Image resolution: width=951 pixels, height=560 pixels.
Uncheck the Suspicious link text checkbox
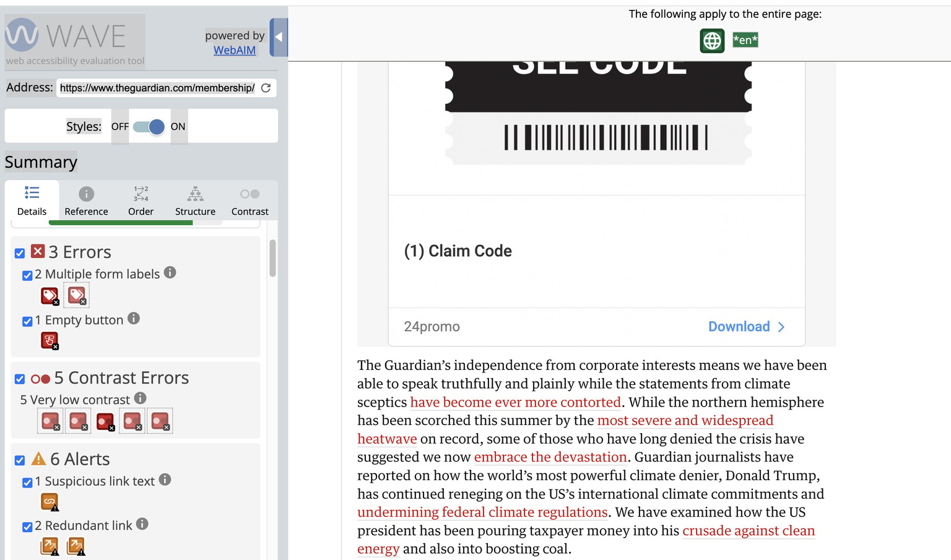coord(27,483)
